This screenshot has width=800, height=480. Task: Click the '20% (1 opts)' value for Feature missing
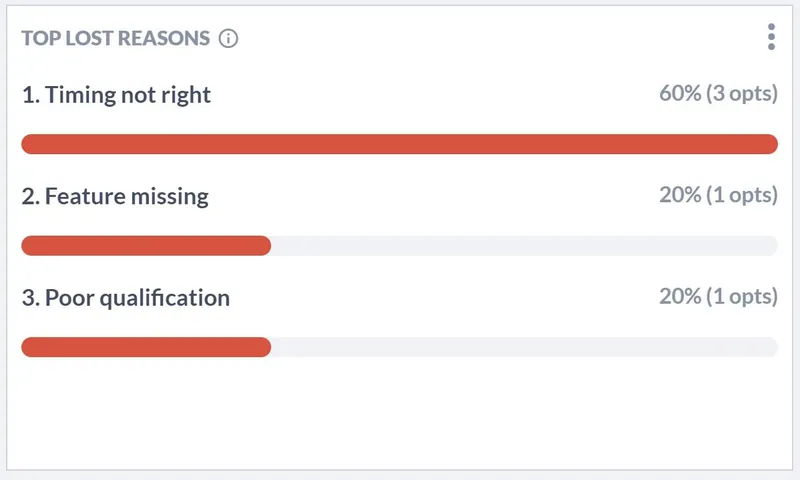point(718,195)
